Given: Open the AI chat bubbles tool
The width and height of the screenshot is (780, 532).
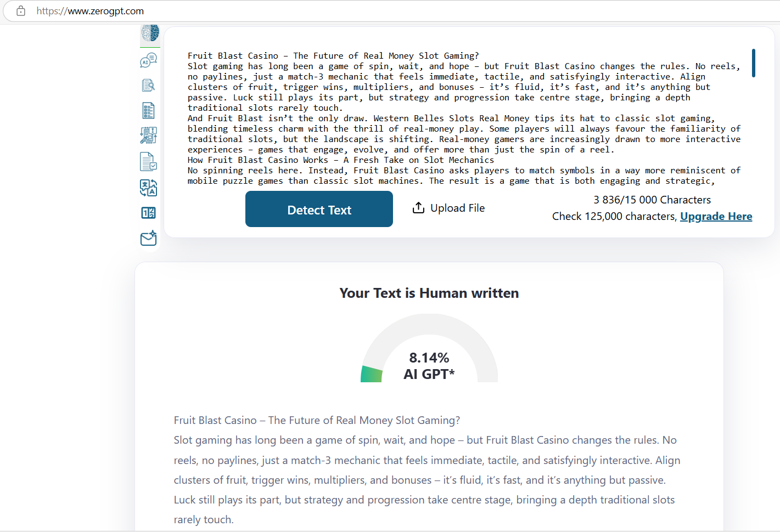Looking at the screenshot, I should [x=148, y=60].
